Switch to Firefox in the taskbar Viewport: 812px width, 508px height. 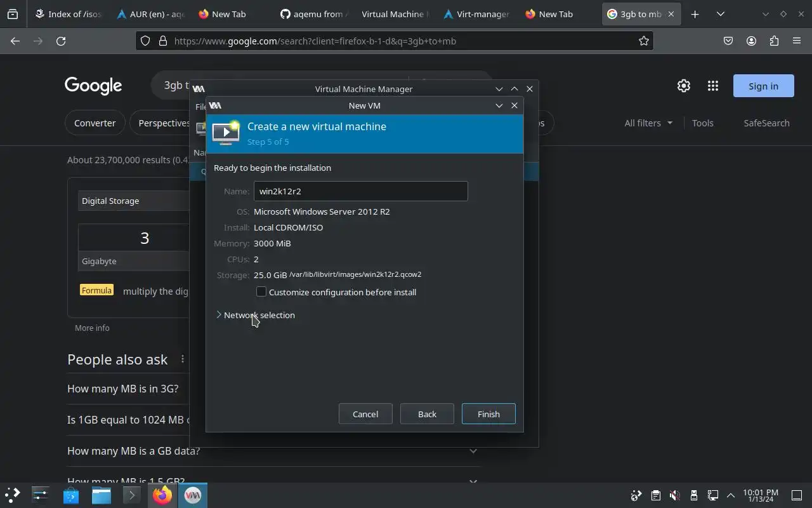162,495
